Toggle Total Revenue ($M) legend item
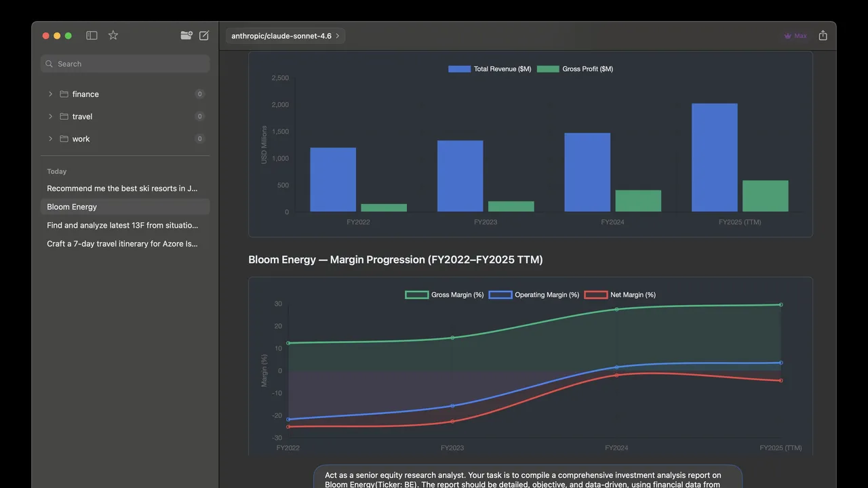868x488 pixels. (490, 69)
